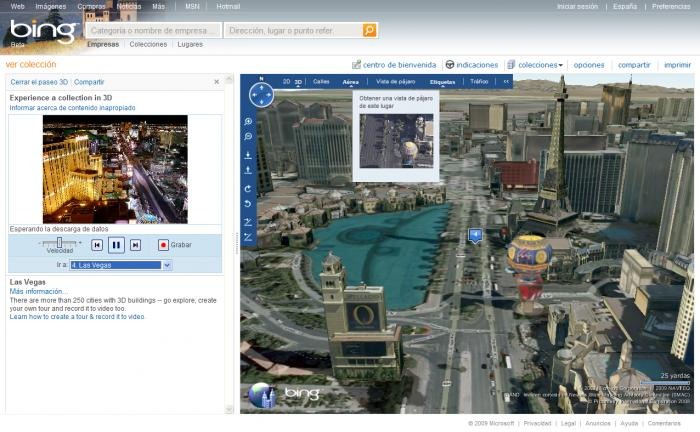Open the Colecciones tab under search

click(x=148, y=44)
